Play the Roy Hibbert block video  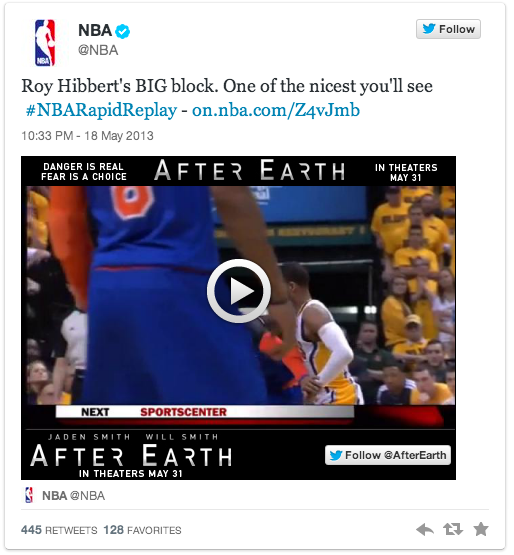[x=239, y=291]
